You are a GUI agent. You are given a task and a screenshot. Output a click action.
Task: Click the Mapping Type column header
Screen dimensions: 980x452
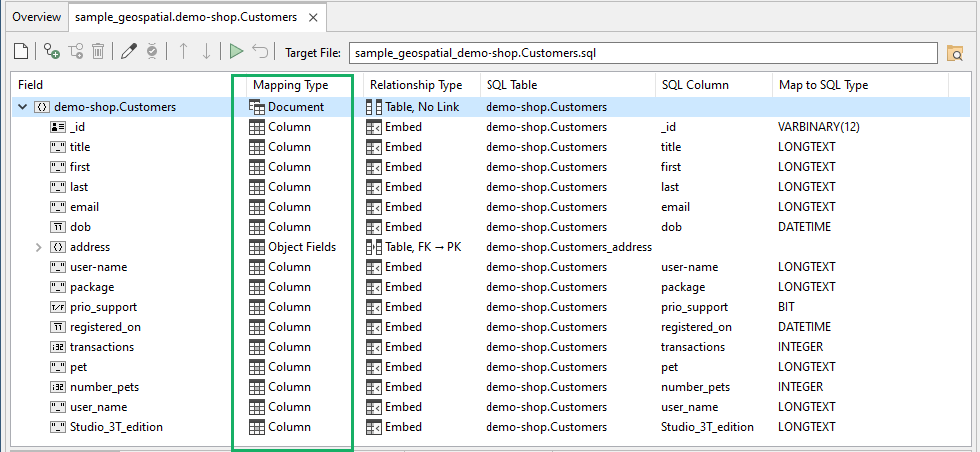pyautogui.click(x=290, y=85)
